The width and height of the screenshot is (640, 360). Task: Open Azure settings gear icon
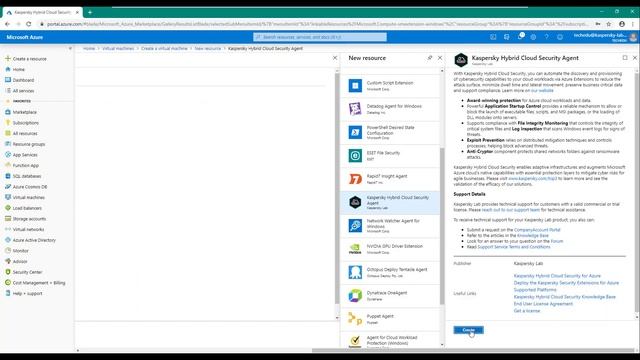click(533, 37)
